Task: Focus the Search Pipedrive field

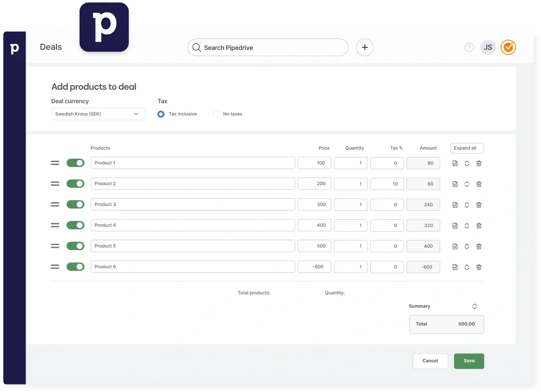Action: [268, 48]
